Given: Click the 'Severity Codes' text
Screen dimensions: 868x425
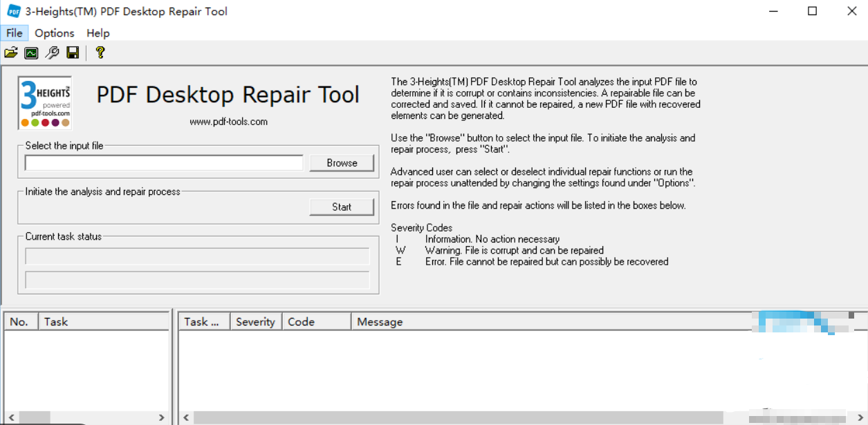Looking at the screenshot, I should tap(422, 228).
